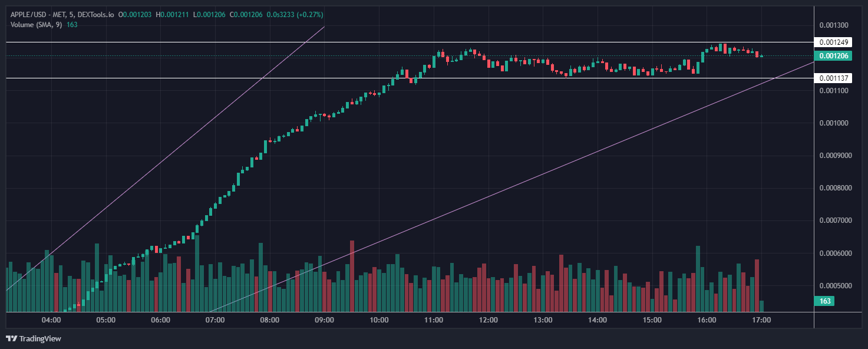Select the Volume (SMA, 9) indicator legend

37,25
